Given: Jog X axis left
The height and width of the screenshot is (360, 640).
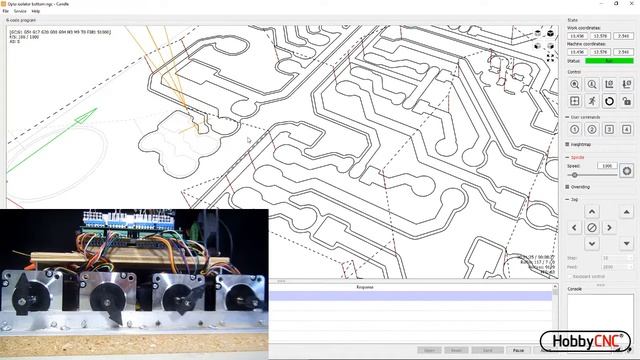Looking at the screenshot, I should click(x=574, y=228).
